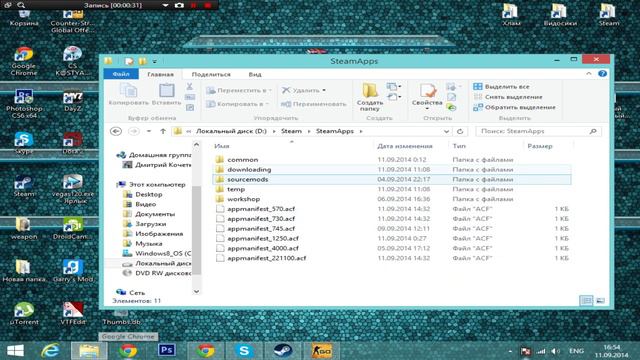This screenshot has width=640, height=360.
Task: Click the Вставить icon in the ribbon
Action: [x=166, y=94]
